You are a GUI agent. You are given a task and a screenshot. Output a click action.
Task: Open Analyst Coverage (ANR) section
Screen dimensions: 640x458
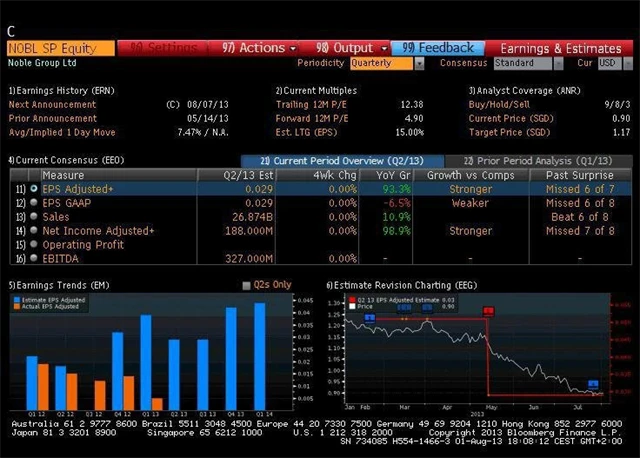524,91
